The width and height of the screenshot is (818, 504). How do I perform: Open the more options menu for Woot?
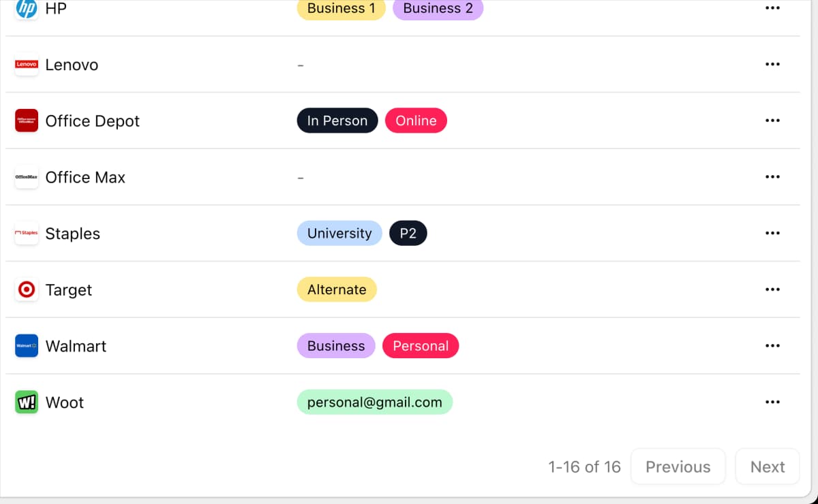pos(772,403)
